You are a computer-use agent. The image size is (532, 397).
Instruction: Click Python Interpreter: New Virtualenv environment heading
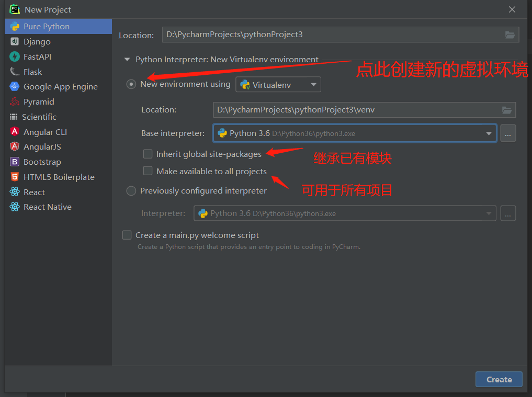(227, 60)
